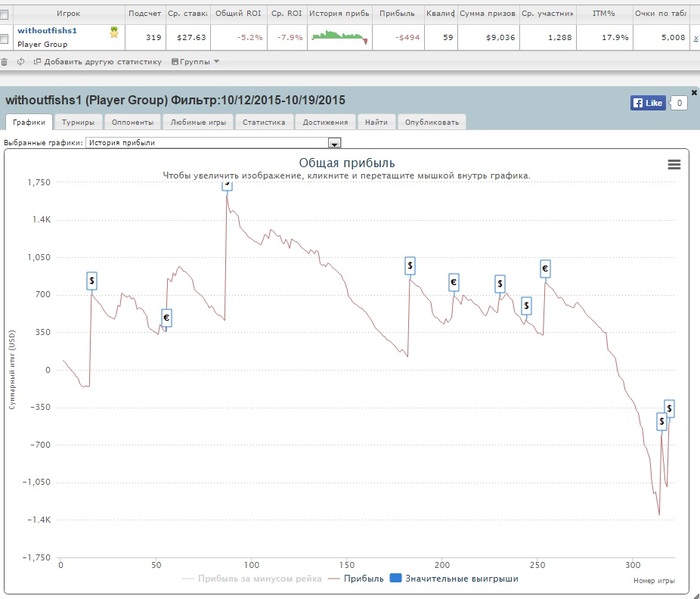
Task: Sort by the Общий ROI column header
Action: click(x=238, y=13)
